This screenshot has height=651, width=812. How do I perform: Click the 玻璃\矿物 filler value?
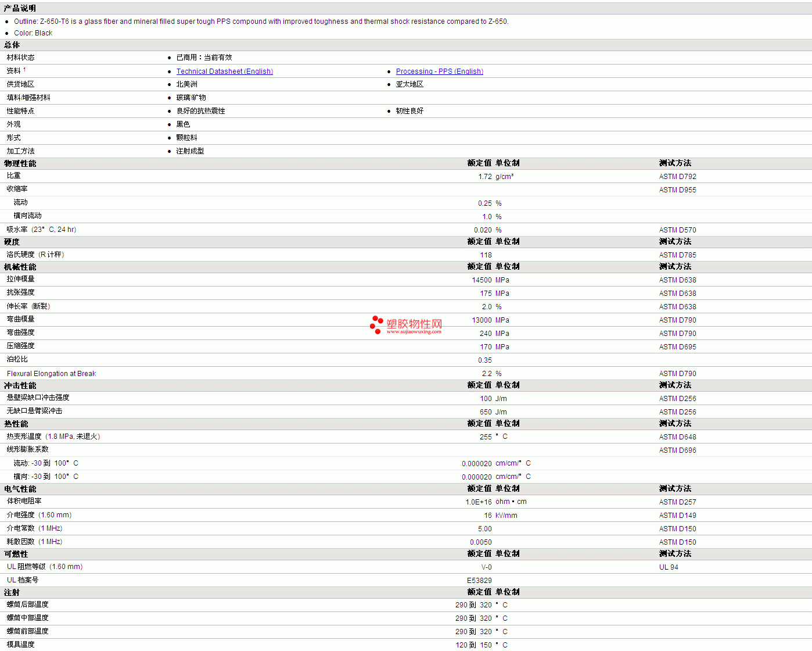pos(191,98)
